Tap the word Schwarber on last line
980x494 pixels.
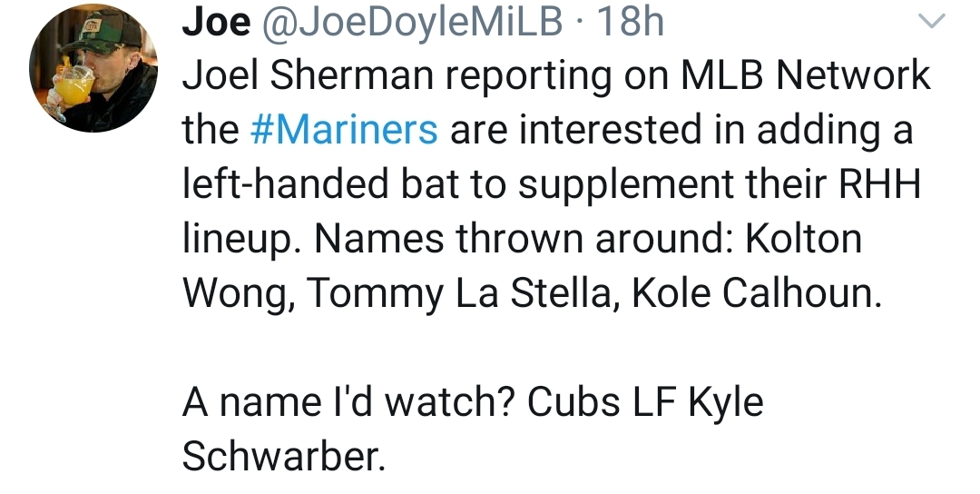pos(284,458)
